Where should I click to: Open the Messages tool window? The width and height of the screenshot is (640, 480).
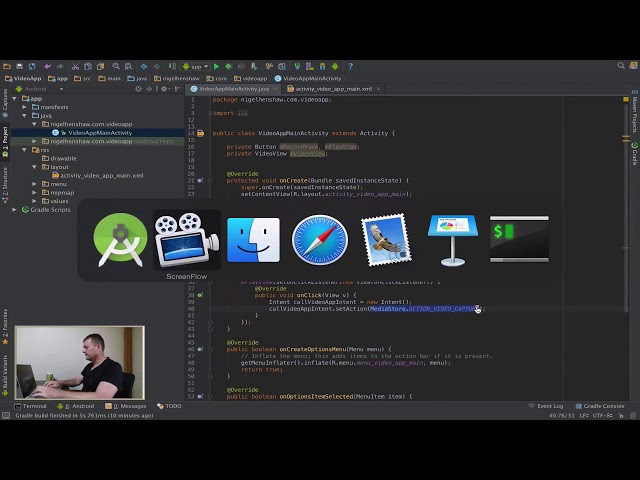click(x=126, y=406)
